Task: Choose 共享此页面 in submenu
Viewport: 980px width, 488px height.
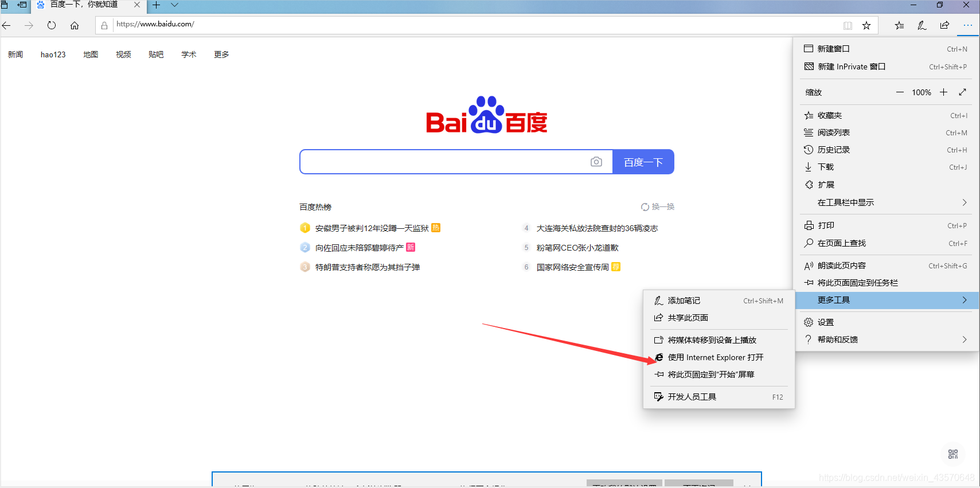Action: pyautogui.click(x=719, y=318)
